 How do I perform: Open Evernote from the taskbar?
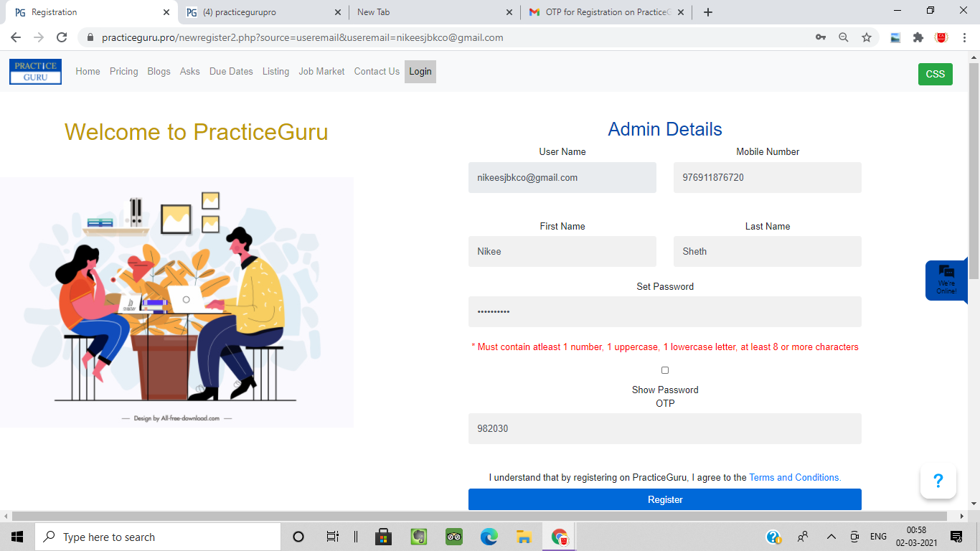419,537
